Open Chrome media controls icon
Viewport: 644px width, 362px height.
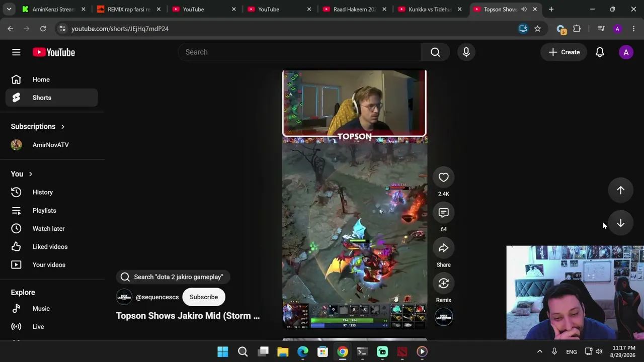point(601,29)
